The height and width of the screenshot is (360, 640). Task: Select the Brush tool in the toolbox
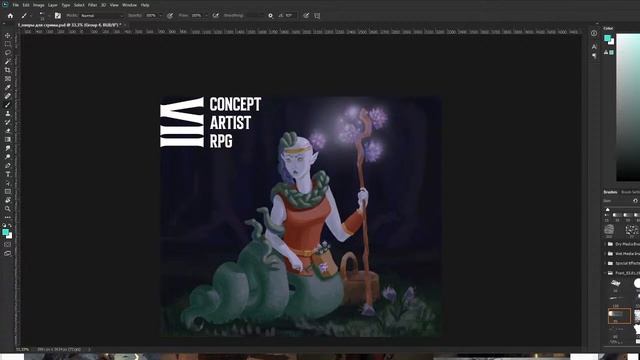click(7, 105)
